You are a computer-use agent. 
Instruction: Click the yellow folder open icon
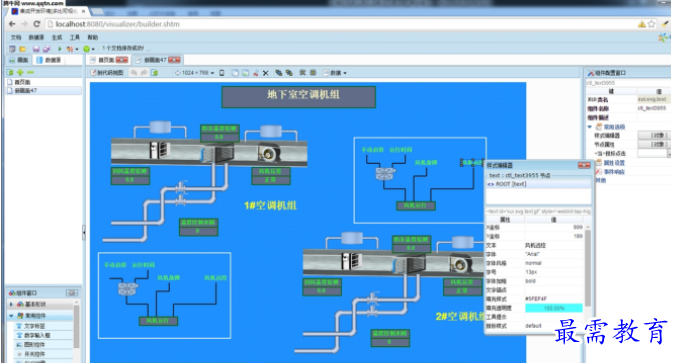pos(23,49)
